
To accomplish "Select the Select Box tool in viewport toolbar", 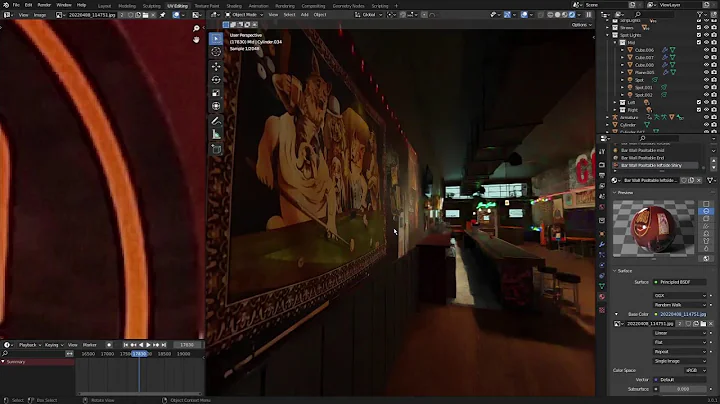I will [x=216, y=39].
